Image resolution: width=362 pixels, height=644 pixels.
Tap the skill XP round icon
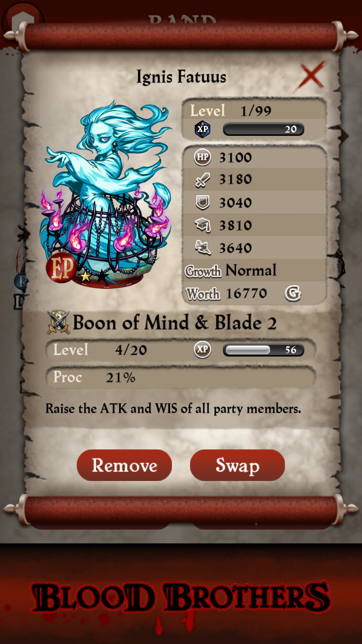tap(202, 350)
